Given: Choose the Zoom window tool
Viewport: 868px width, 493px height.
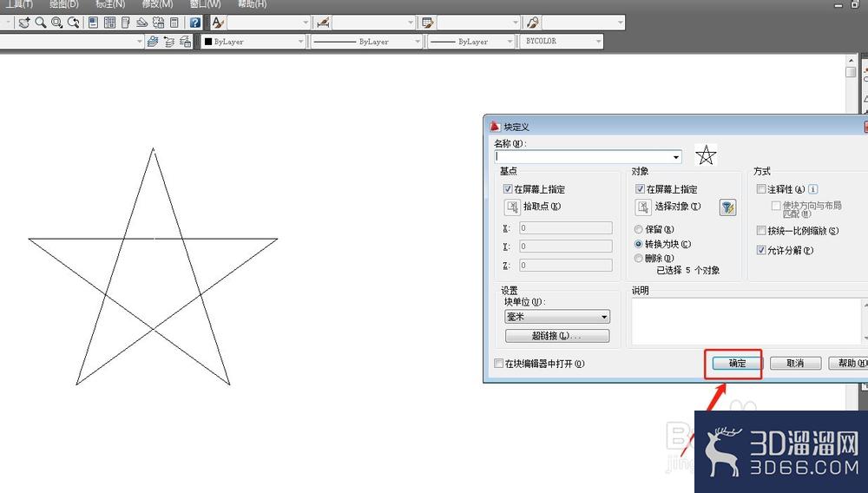Looking at the screenshot, I should pyautogui.click(x=56, y=23).
